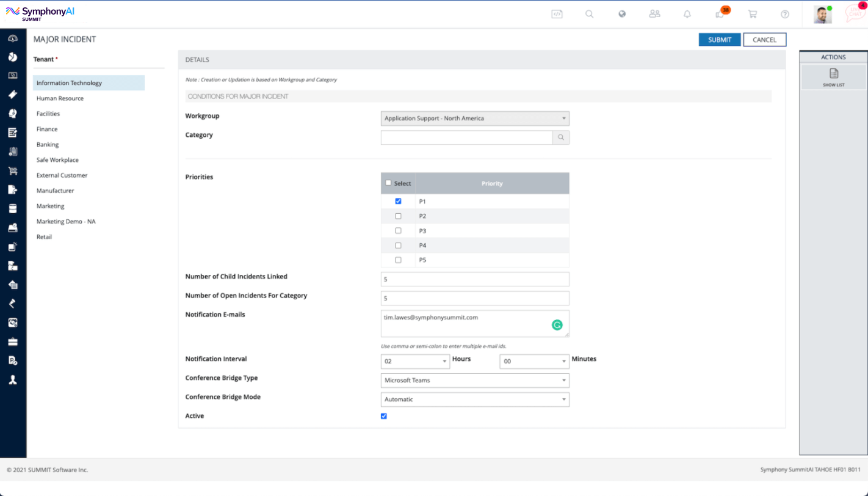The width and height of the screenshot is (868, 496).
Task: Open the user profile avatar
Action: tap(822, 15)
